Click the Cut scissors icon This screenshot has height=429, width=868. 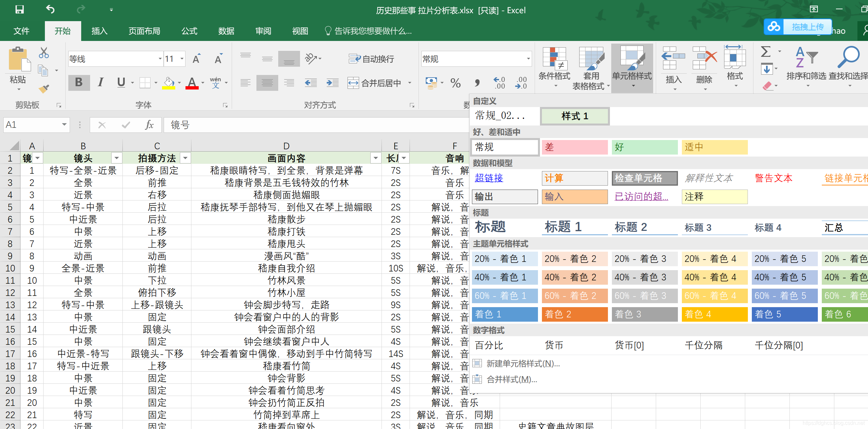coord(44,53)
